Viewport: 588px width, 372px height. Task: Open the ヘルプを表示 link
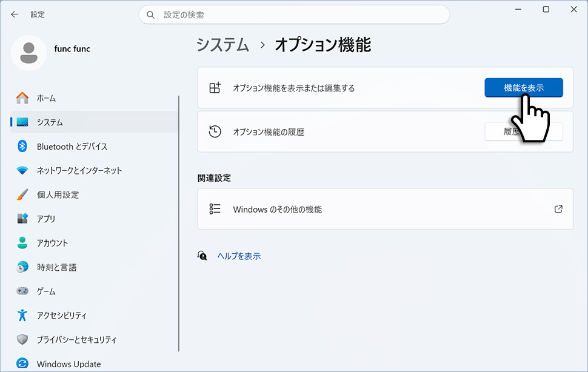pyautogui.click(x=239, y=256)
